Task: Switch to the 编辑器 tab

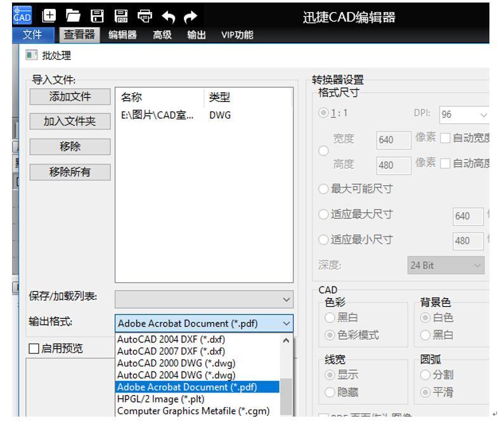Action: point(122,35)
